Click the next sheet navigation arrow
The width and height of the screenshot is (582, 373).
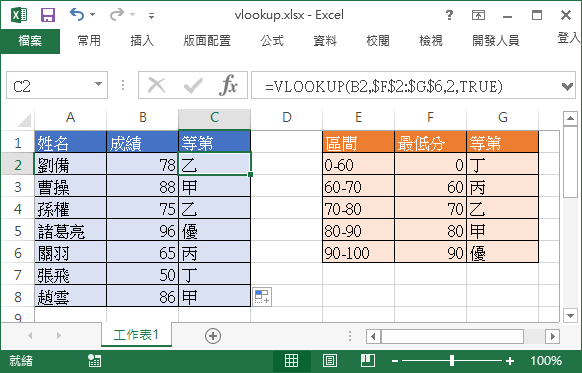[x=59, y=336]
